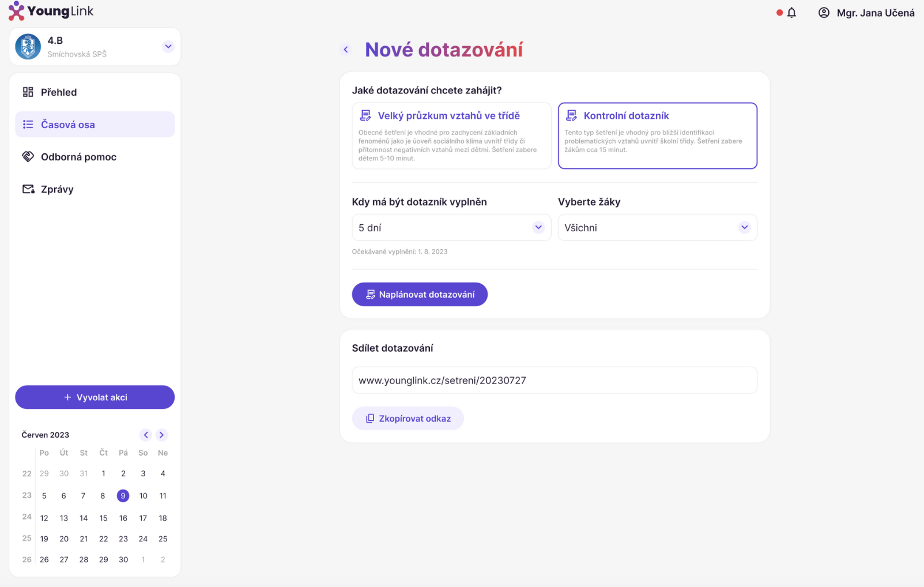Click the Odborná pomoc handshake icon
The image size is (924, 587).
click(x=28, y=157)
